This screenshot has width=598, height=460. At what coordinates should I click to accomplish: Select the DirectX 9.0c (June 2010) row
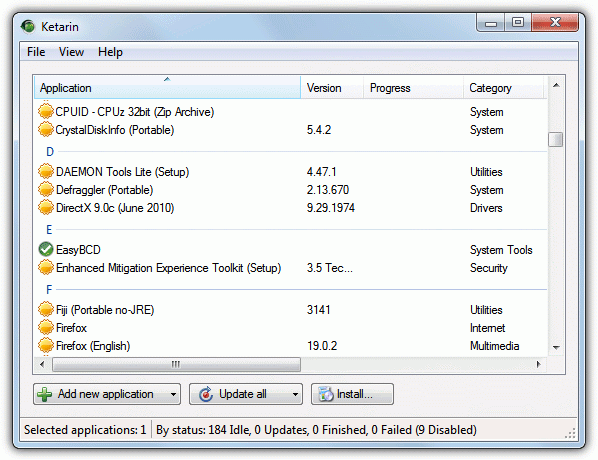(x=291, y=208)
